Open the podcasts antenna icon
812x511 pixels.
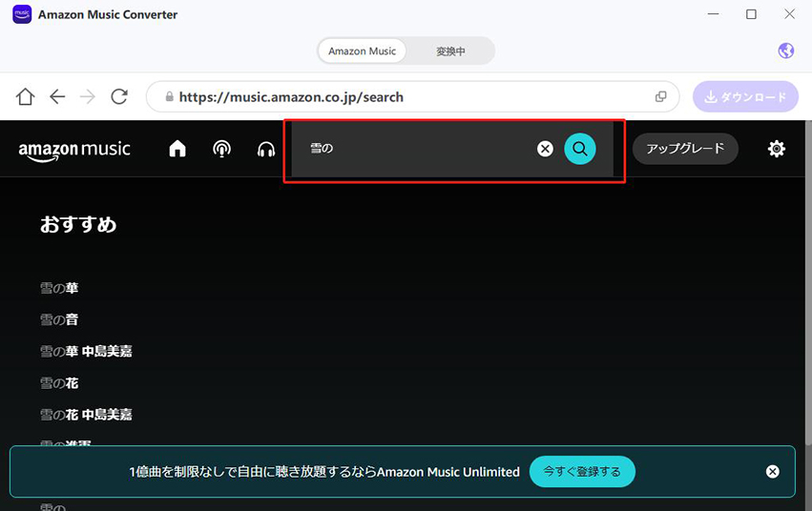221,149
